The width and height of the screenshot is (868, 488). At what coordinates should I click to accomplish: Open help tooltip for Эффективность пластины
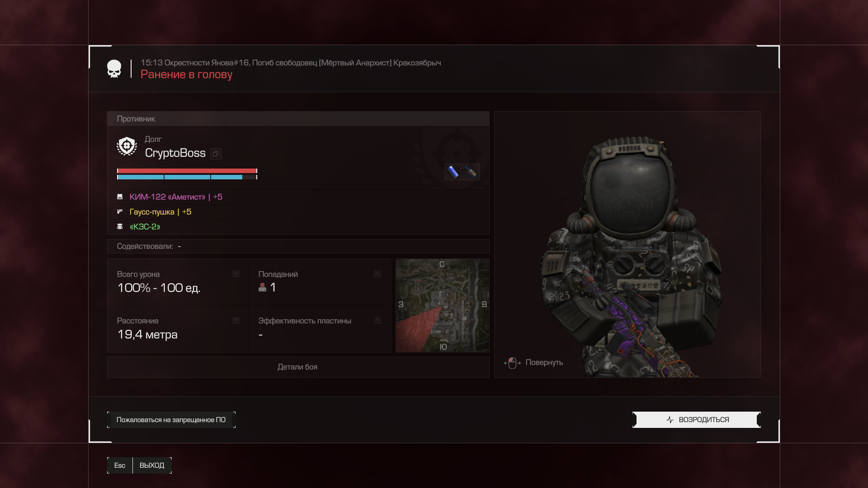tap(377, 320)
